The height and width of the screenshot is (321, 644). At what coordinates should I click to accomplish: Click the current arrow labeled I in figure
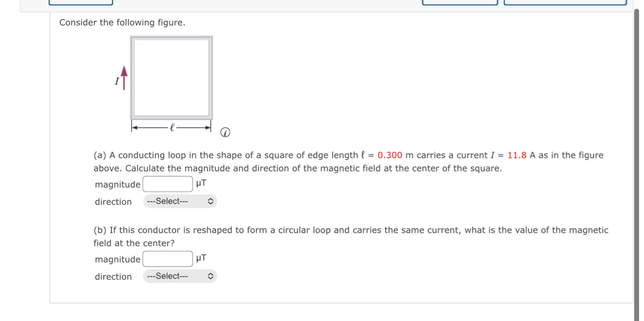coord(125,77)
